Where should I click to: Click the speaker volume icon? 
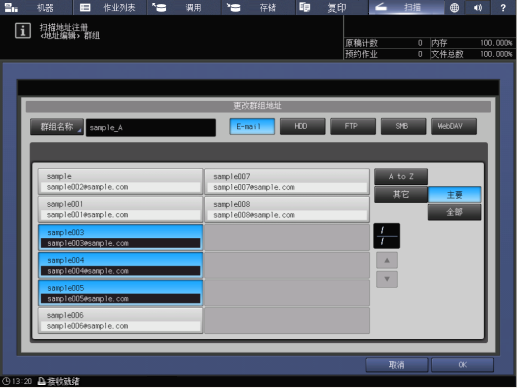coord(478,7)
